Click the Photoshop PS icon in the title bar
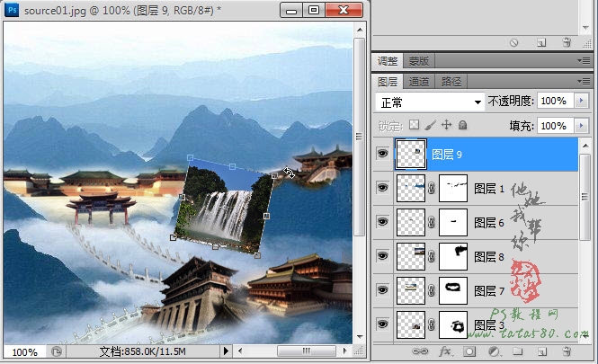 coord(13,10)
